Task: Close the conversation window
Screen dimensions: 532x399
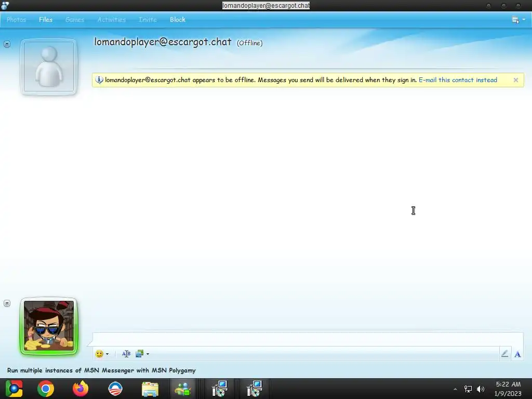Action: 518,6
